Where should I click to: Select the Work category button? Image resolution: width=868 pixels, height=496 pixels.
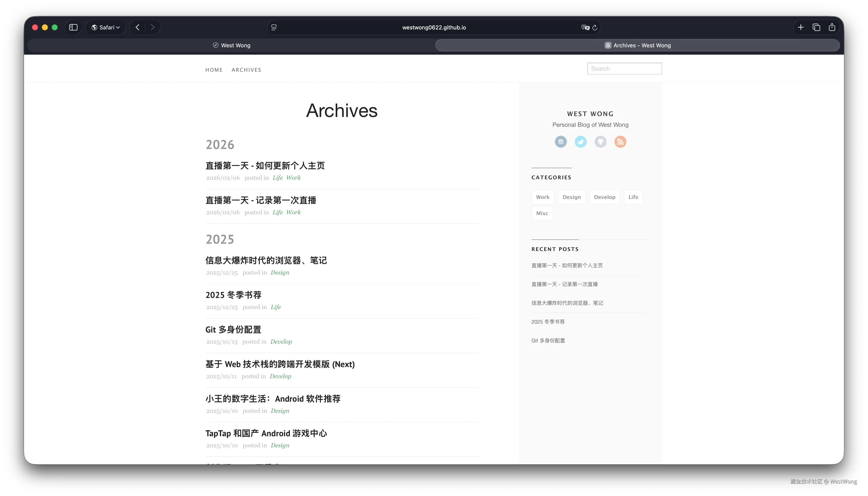542,197
